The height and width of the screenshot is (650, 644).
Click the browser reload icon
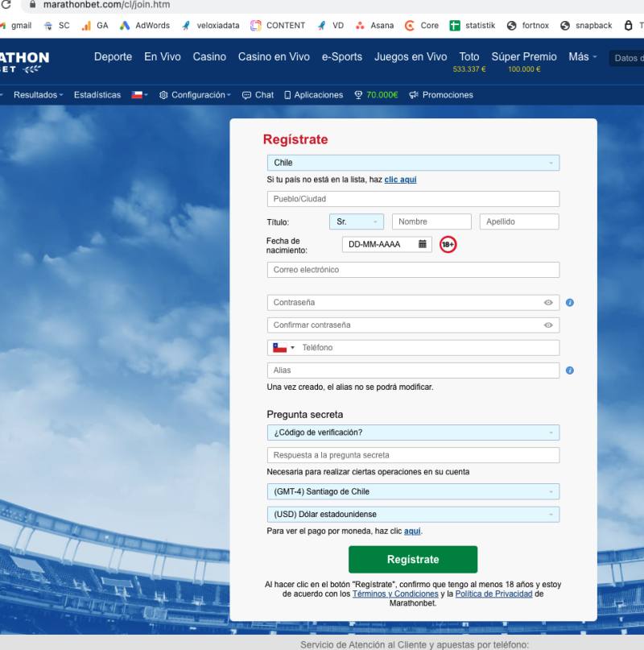tap(6, 5)
